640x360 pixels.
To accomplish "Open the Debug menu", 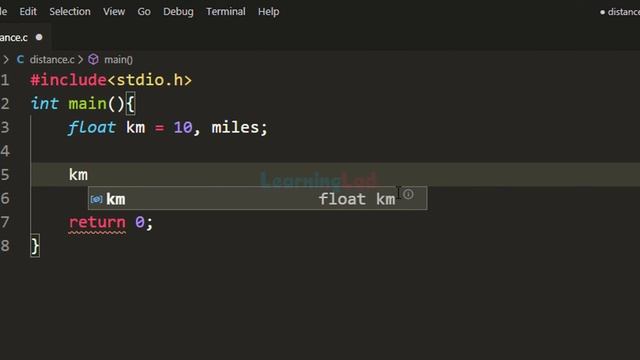I will point(178,11).
